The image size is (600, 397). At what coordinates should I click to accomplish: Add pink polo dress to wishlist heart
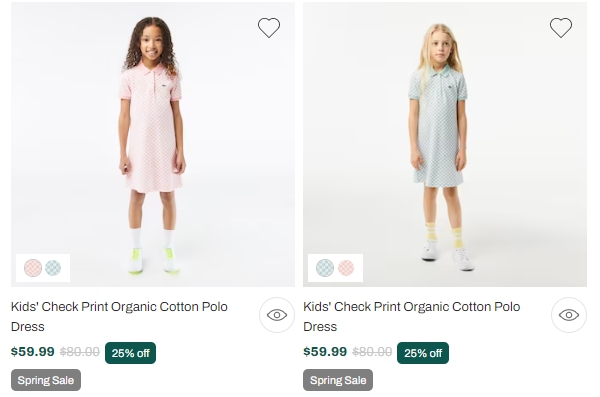269,28
